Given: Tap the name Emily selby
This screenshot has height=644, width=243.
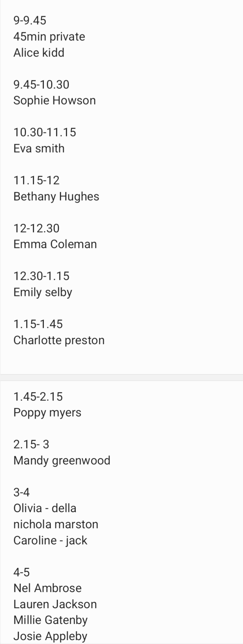Looking at the screenshot, I should [43, 292].
